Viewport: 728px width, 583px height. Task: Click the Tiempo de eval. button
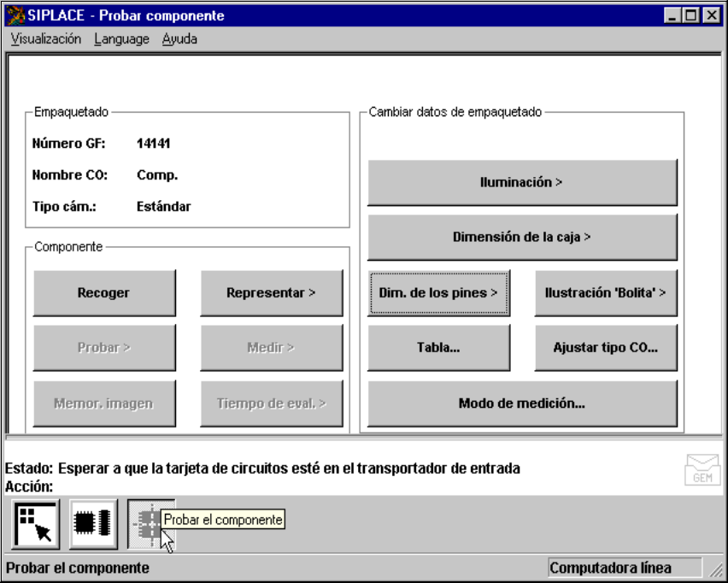click(x=272, y=403)
